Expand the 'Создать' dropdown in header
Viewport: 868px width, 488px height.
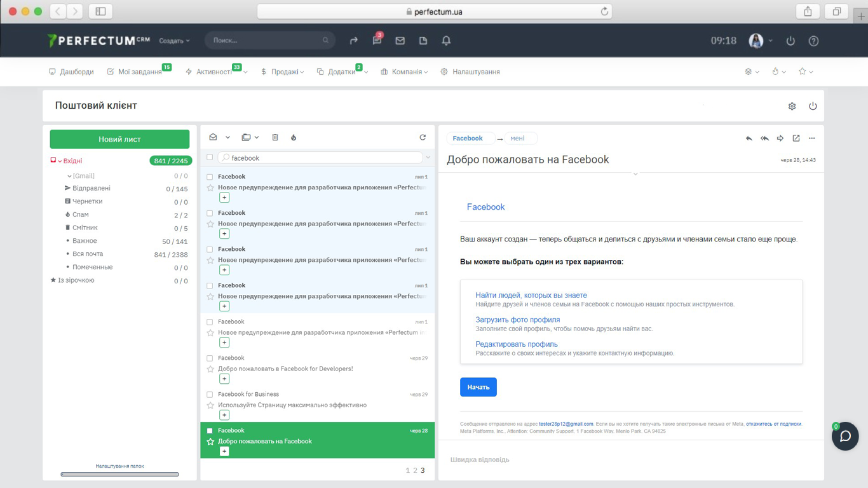[x=174, y=41]
